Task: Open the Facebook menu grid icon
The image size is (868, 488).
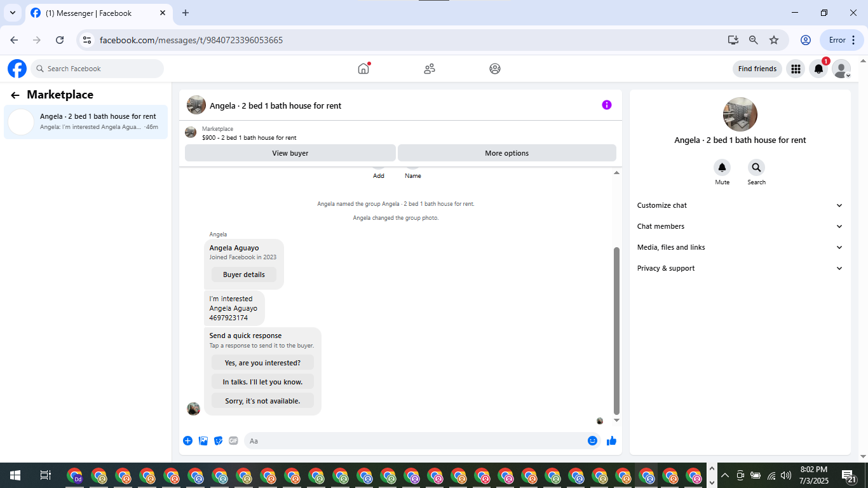Action: 796,69
